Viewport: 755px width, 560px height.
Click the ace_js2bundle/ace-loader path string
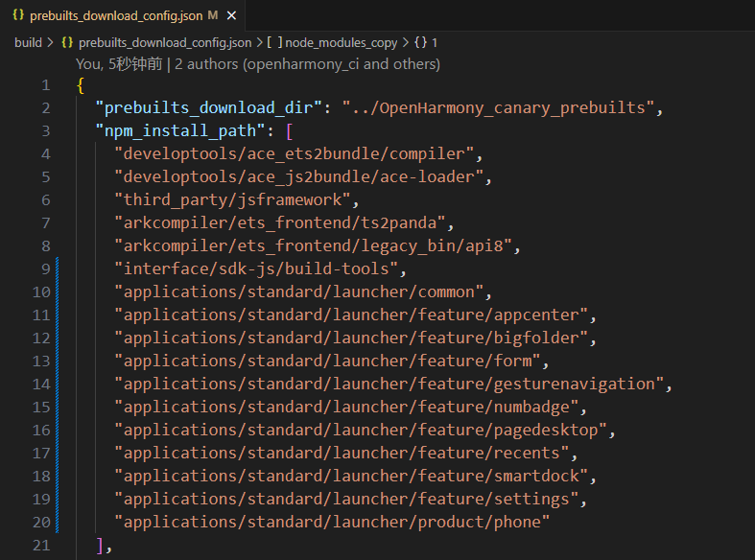point(298,177)
